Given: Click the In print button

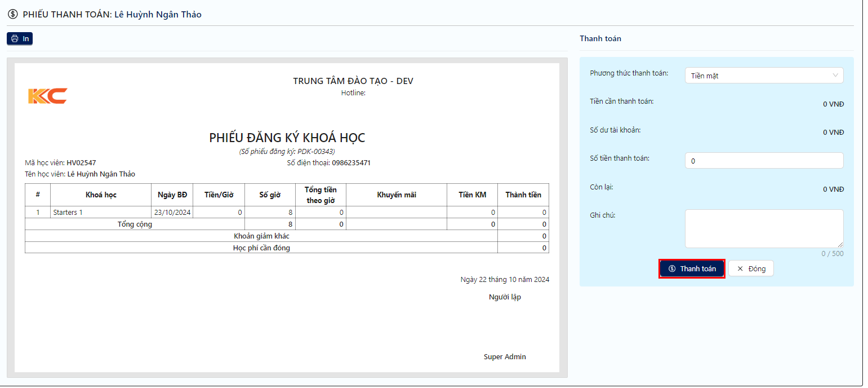Looking at the screenshot, I should tap(20, 39).
